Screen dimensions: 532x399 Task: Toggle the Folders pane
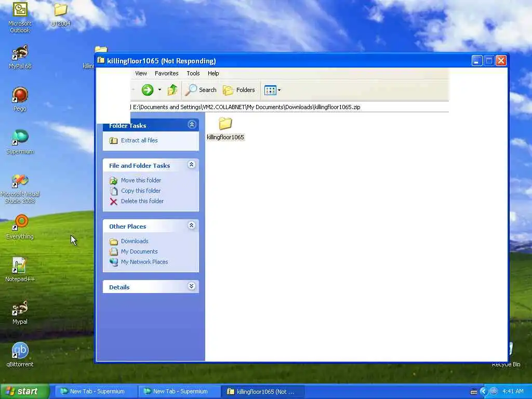239,90
